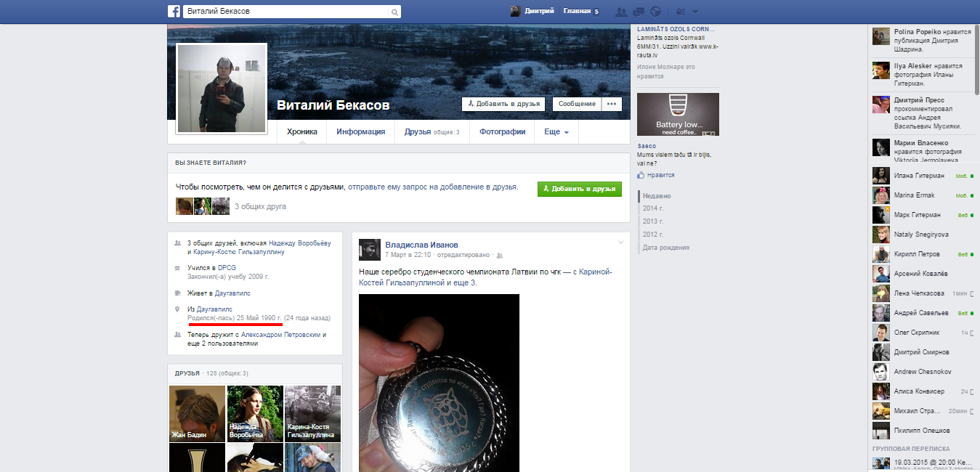Open Карина-Костя Гильзапуллина friend thumbnail

pyautogui.click(x=312, y=414)
